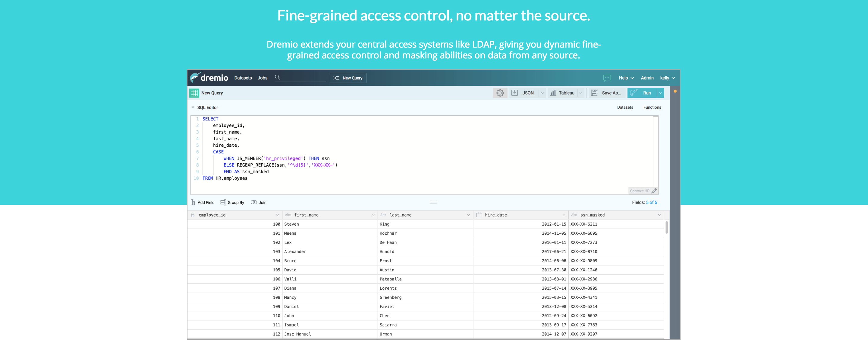This screenshot has width=868, height=353.
Task: Run the query
Action: pyautogui.click(x=642, y=93)
